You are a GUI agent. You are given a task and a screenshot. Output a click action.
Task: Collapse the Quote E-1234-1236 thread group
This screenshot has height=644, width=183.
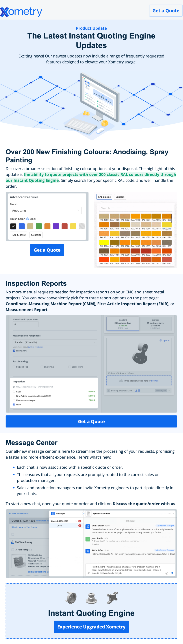(76, 521)
